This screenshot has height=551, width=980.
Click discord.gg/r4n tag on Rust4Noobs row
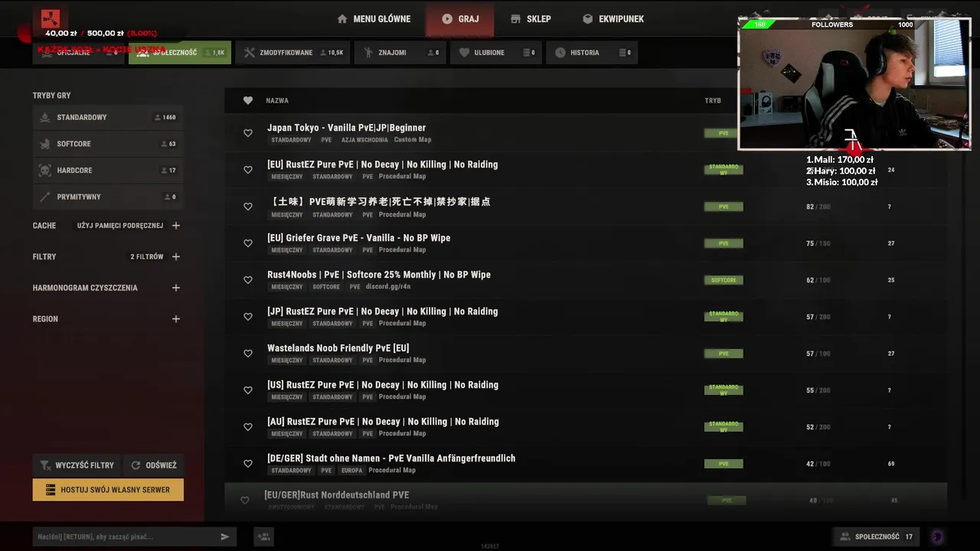(388, 287)
